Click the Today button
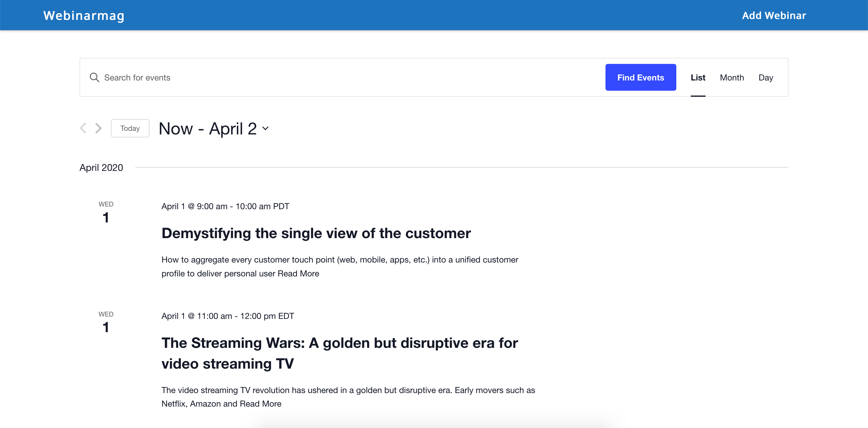This screenshot has height=428, width=868. pyautogui.click(x=130, y=128)
